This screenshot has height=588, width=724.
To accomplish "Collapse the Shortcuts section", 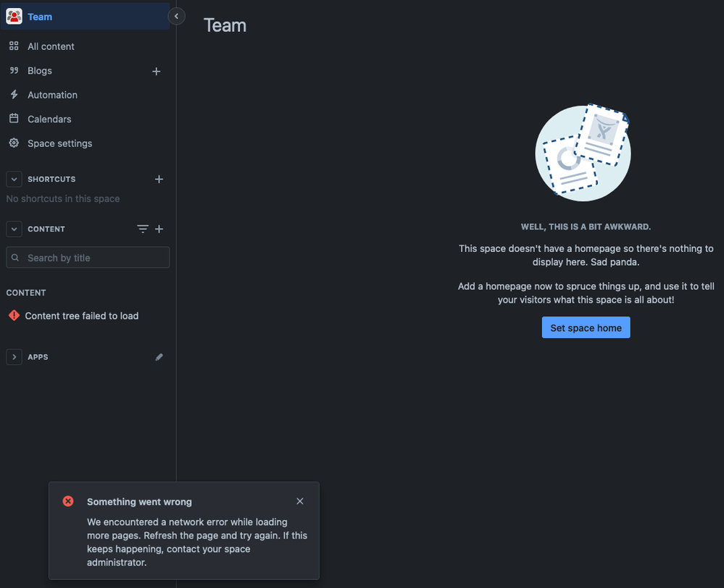I will [x=14, y=179].
